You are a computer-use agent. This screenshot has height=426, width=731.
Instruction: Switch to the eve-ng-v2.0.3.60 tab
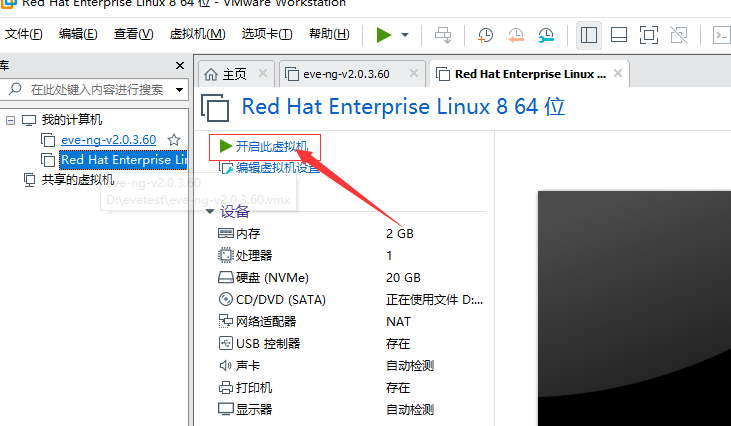point(346,74)
